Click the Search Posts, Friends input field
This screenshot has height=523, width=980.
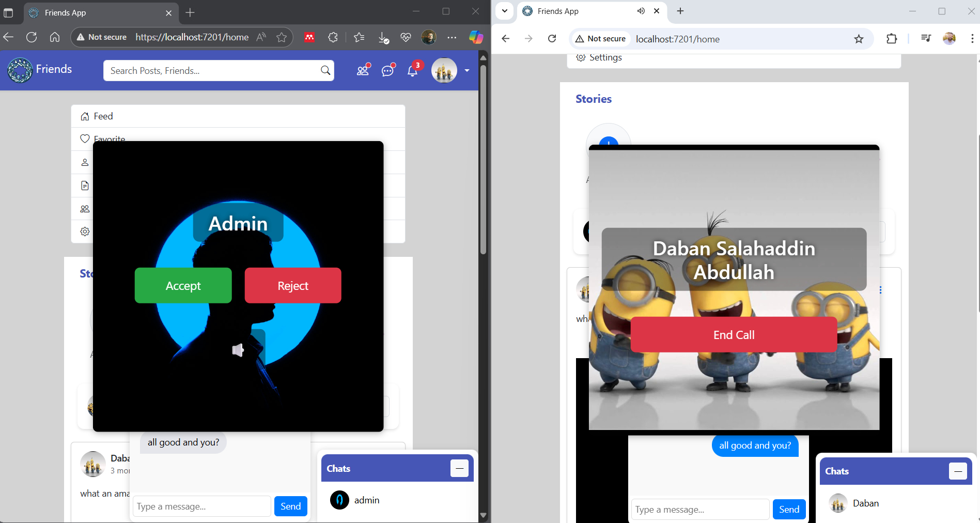pyautogui.click(x=212, y=71)
